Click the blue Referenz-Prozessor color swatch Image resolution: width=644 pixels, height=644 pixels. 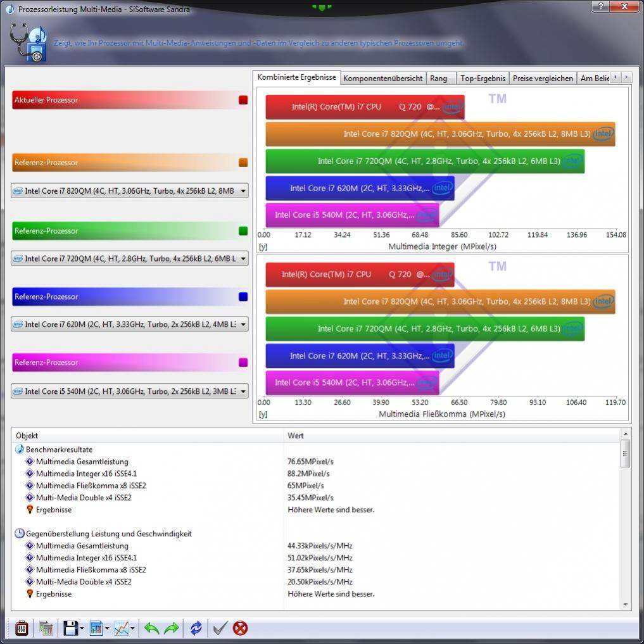coord(243,296)
